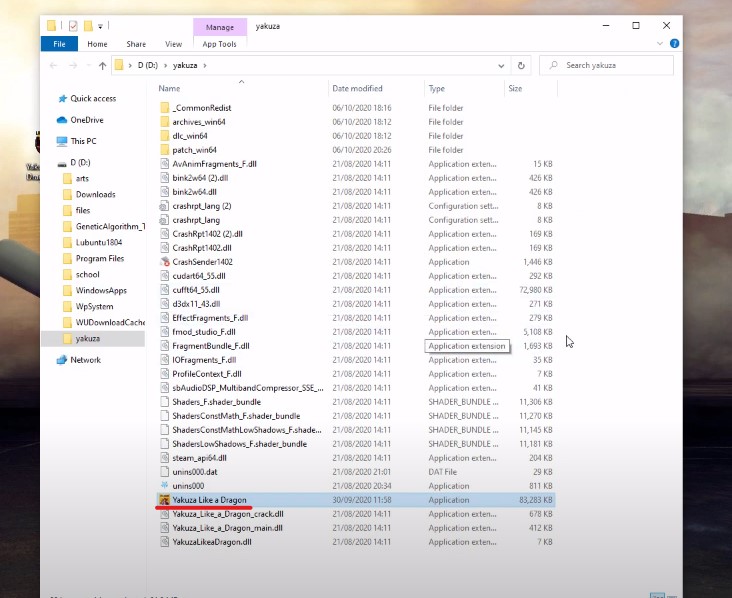Switch to the Home ribbon tab
Image resolution: width=732 pixels, height=598 pixels.
pyautogui.click(x=97, y=44)
